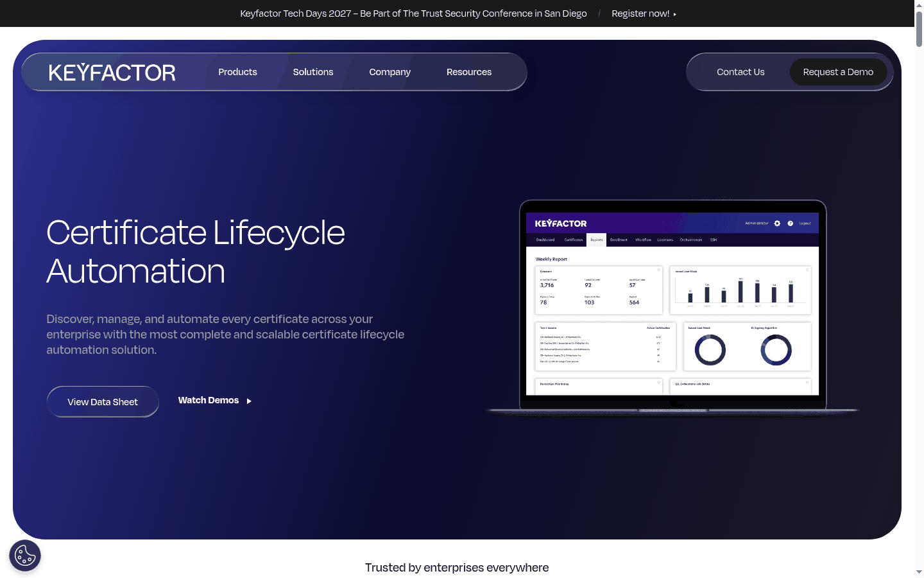924x578 pixels.
Task: Follow the Register now link
Action: click(x=644, y=13)
